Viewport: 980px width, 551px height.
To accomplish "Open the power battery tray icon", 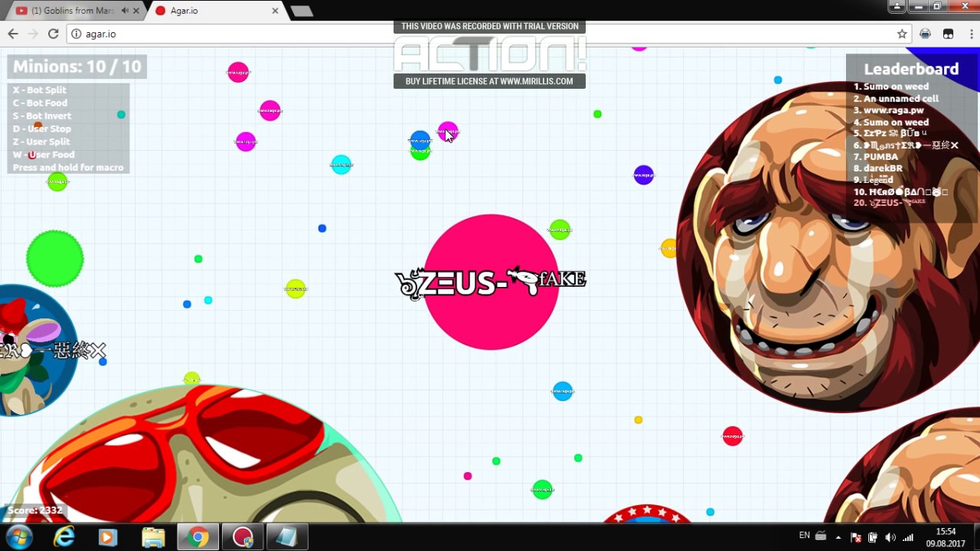I will pyautogui.click(x=873, y=537).
